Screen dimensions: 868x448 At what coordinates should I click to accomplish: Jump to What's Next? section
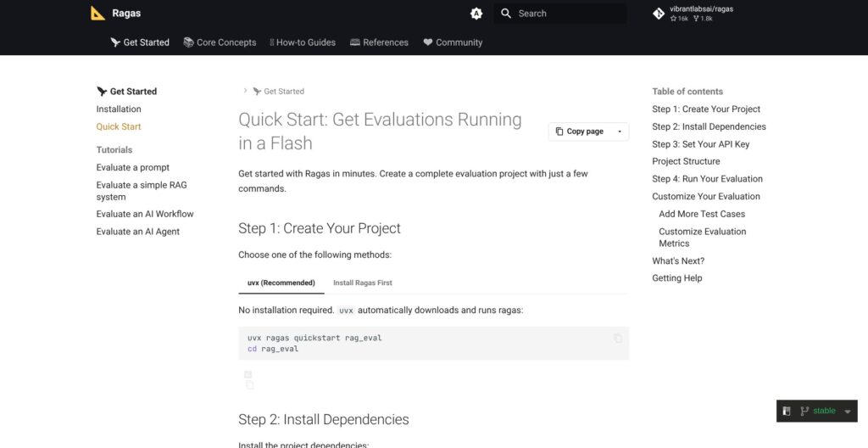678,261
